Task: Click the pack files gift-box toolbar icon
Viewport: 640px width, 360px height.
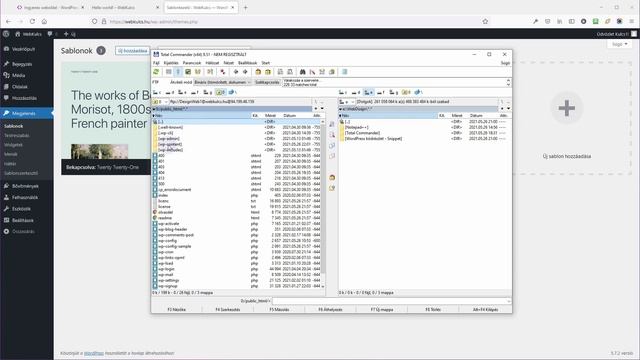Action: pyautogui.click(x=258, y=72)
